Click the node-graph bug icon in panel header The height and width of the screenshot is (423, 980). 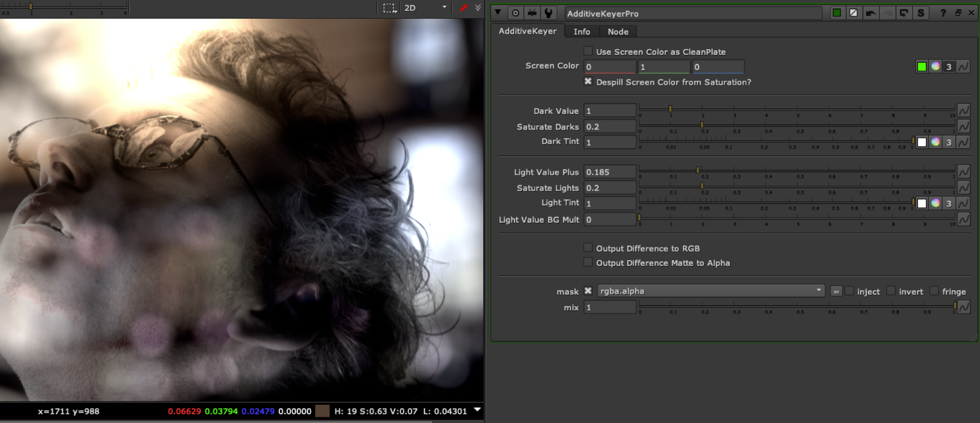[x=532, y=13]
